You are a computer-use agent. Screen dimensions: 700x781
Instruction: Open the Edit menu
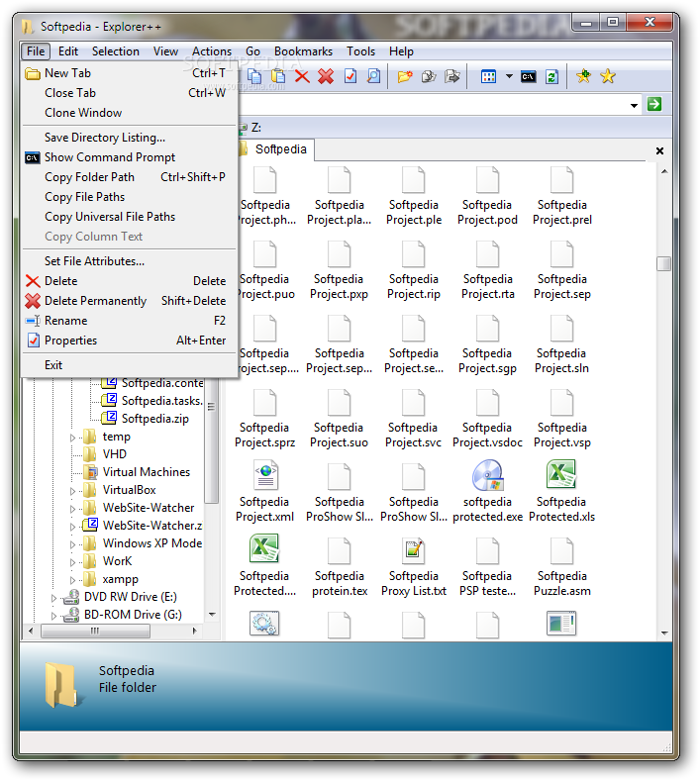click(x=67, y=51)
